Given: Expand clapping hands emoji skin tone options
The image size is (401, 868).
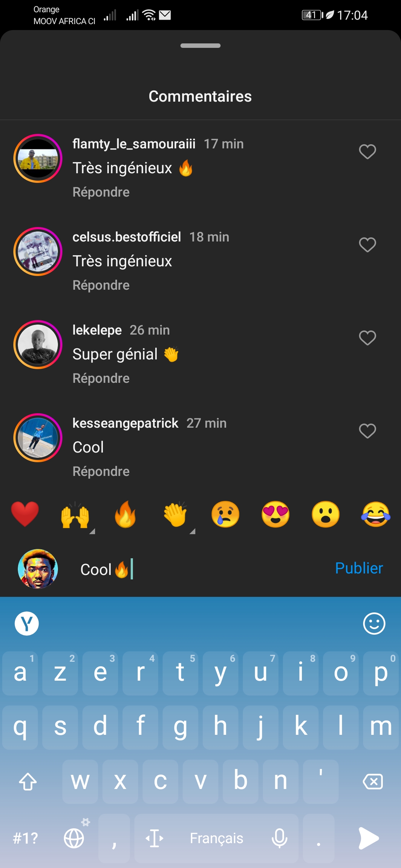Looking at the screenshot, I should [x=192, y=531].
